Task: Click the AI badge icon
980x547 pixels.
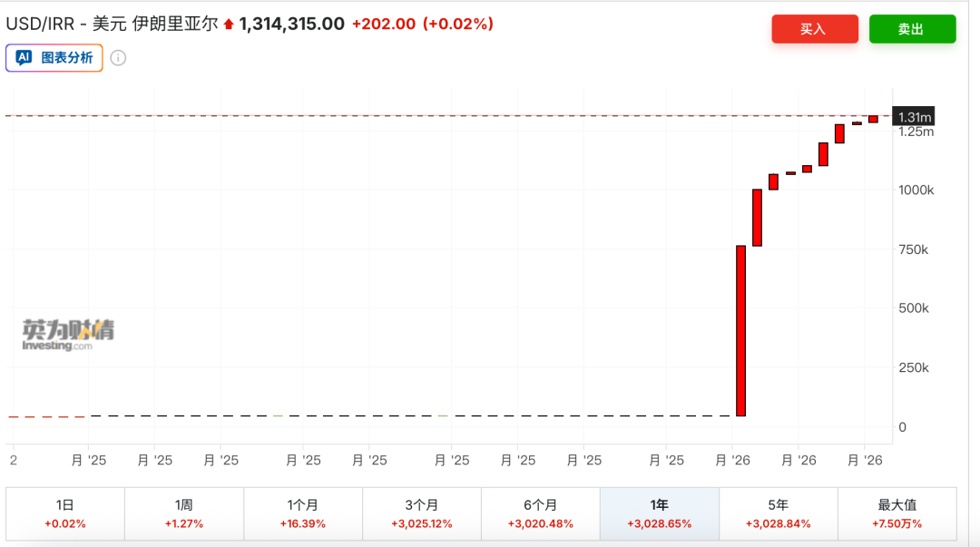Action: tap(24, 57)
